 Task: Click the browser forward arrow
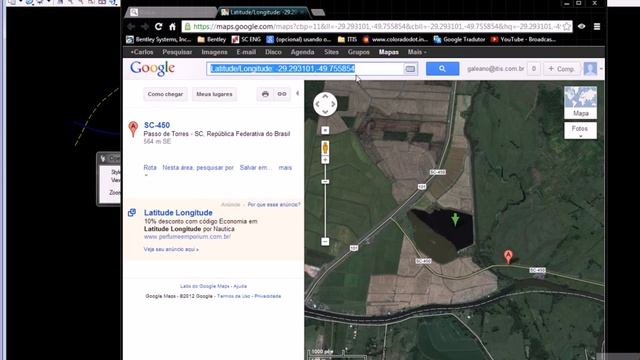tap(144, 27)
